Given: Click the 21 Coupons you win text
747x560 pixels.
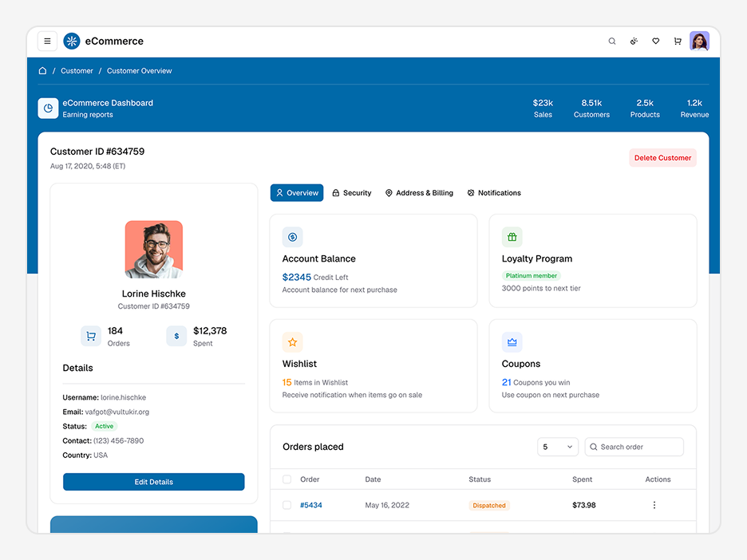Looking at the screenshot, I should click(536, 382).
